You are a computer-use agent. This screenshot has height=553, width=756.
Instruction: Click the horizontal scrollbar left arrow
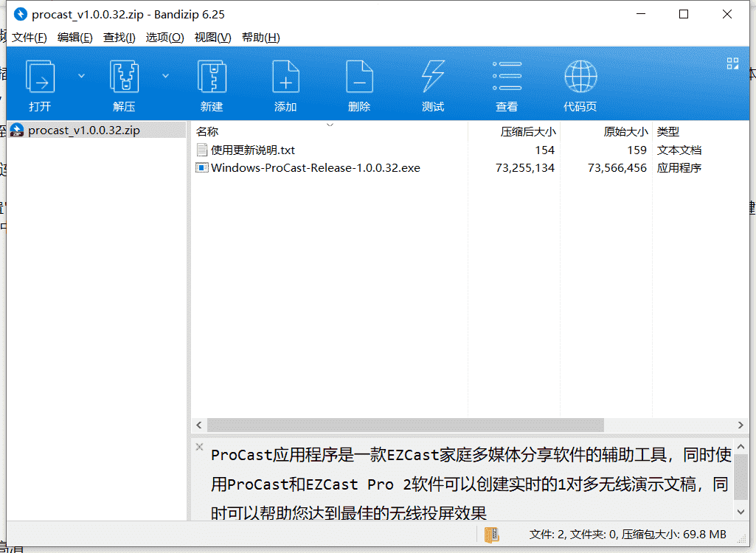pyautogui.click(x=198, y=425)
